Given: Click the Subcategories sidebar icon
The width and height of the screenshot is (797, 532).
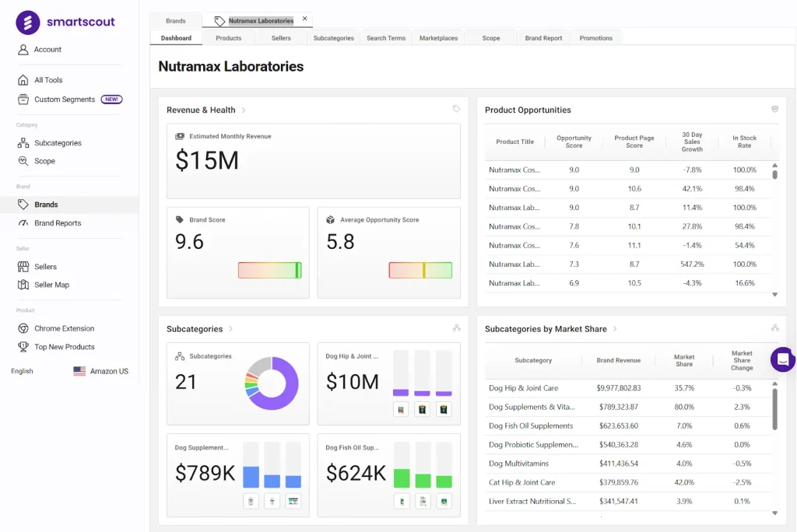Looking at the screenshot, I should pos(23,143).
